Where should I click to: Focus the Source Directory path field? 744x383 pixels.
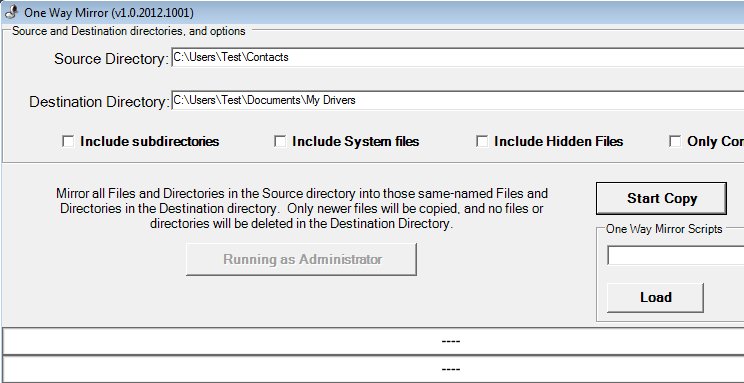coord(457,57)
